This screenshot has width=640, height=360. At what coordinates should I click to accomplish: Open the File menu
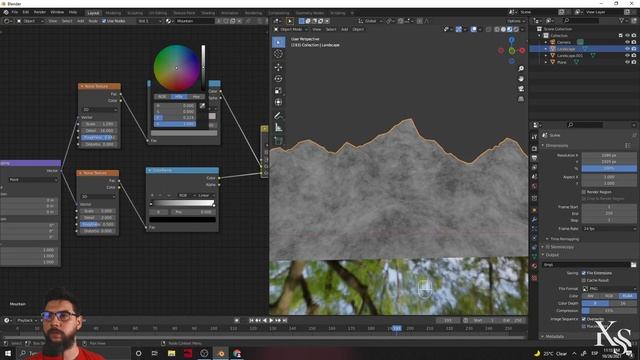tap(15, 12)
